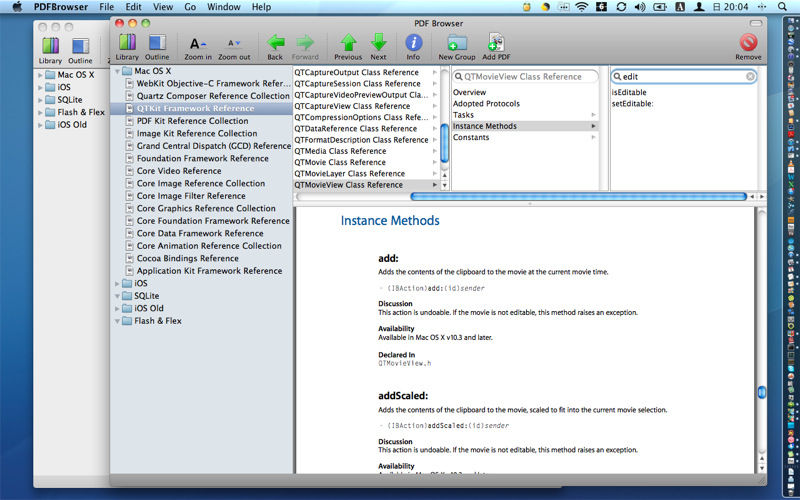Toggle the SQLite folder disclosure triangle in front window
800x500 pixels.
pyautogui.click(x=117, y=296)
